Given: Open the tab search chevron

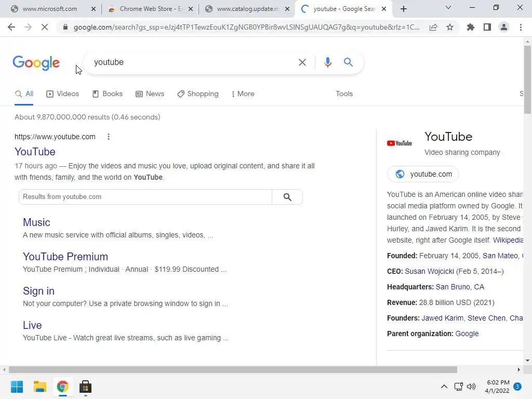Looking at the screenshot, I should [x=448, y=7].
